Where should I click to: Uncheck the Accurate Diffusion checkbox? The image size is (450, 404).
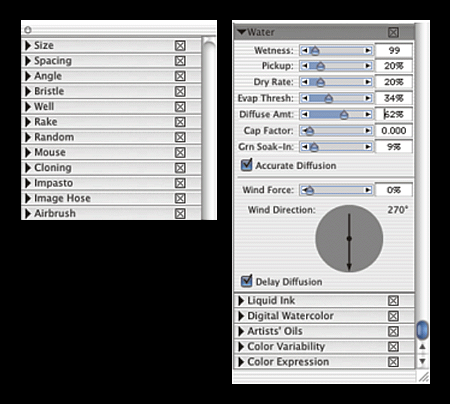246,165
